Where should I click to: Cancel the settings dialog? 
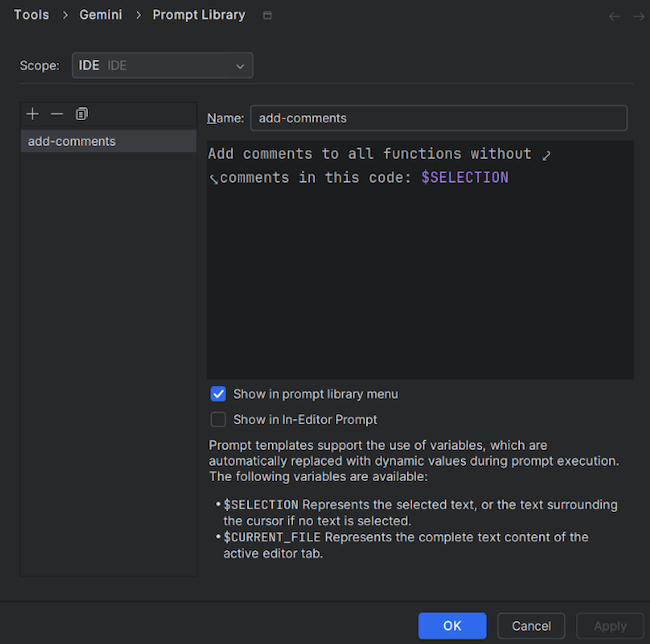click(x=531, y=626)
